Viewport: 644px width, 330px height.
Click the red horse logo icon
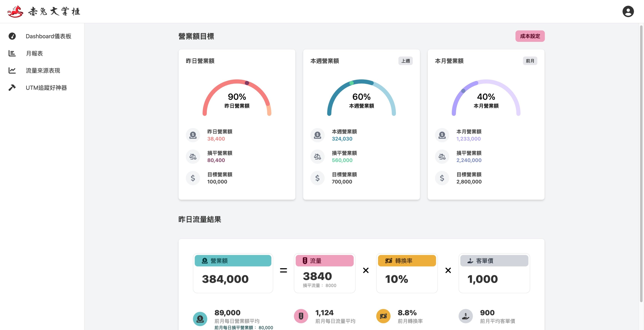[x=15, y=11]
